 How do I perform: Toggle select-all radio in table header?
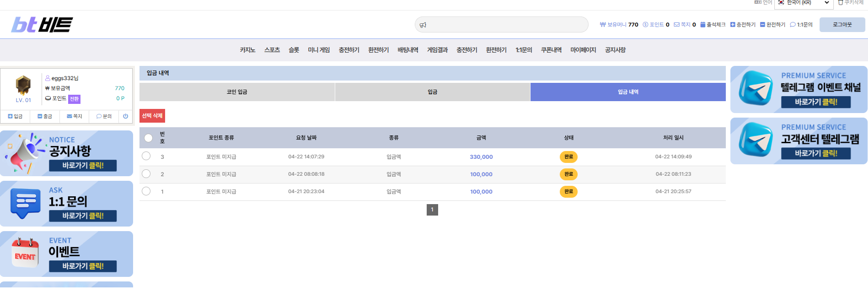(x=148, y=138)
